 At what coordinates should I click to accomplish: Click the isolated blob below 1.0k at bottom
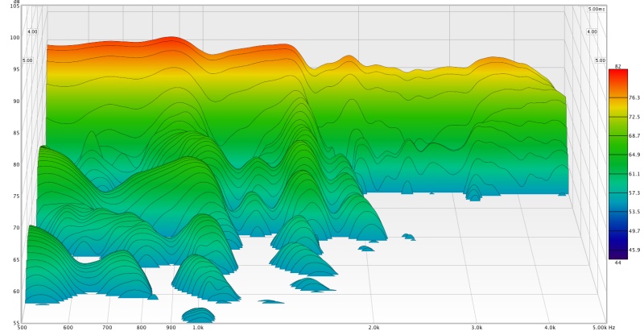coord(197,315)
